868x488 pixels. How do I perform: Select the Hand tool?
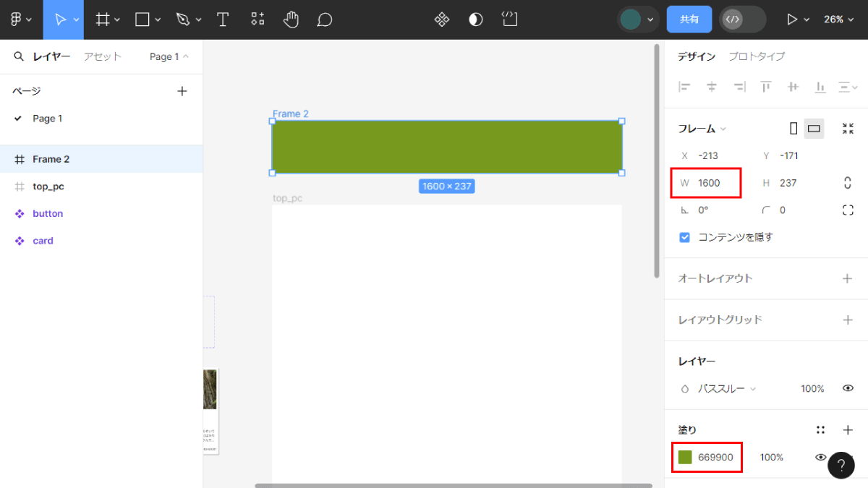tap(291, 20)
